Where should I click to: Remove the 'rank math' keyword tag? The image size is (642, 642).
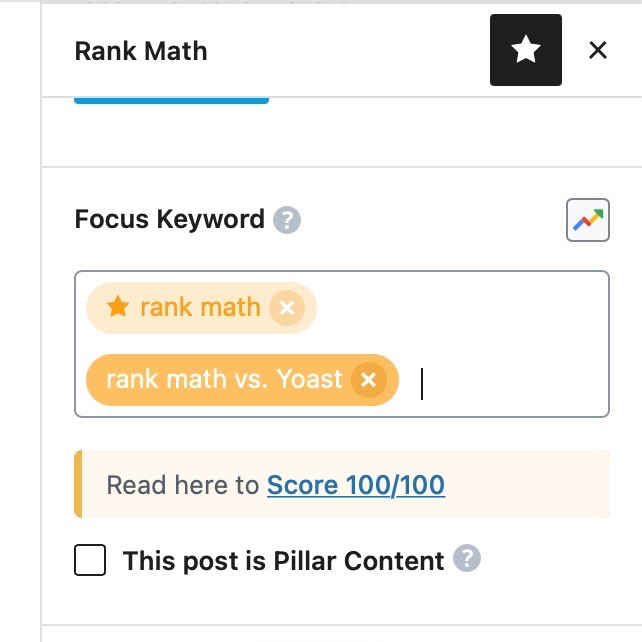pos(287,308)
